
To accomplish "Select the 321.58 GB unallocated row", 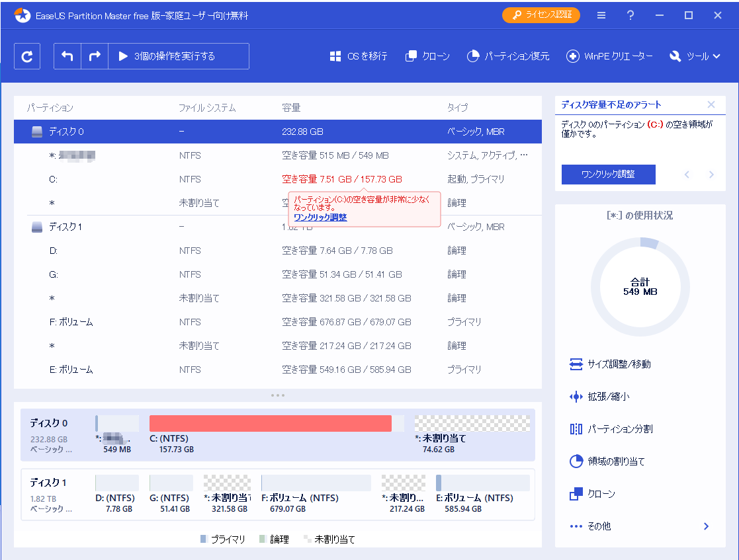I will click(278, 298).
